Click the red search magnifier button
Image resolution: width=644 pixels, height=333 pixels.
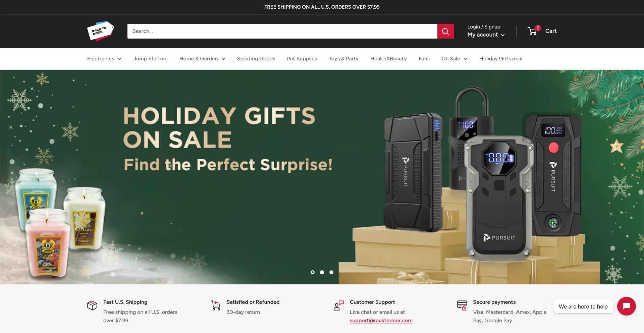[445, 31]
